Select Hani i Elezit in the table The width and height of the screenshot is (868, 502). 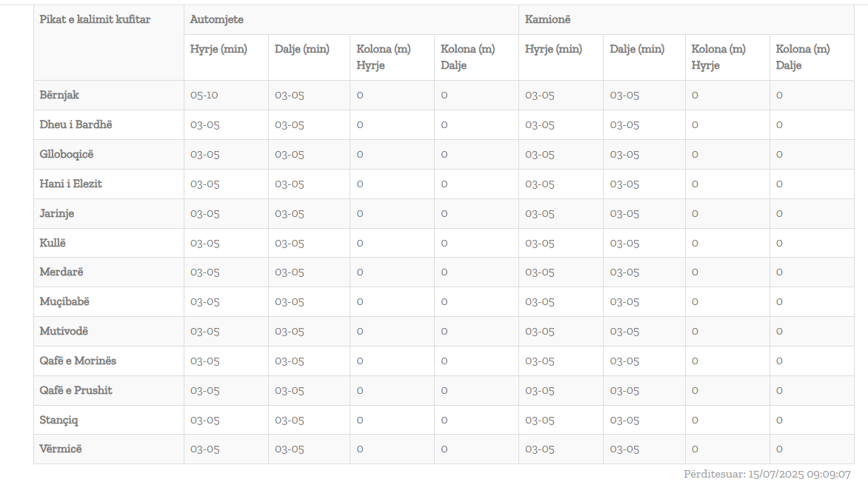coord(71,184)
